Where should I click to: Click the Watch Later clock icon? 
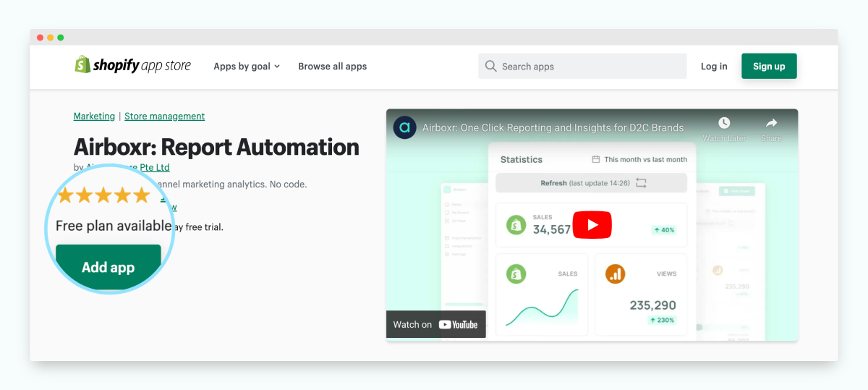pos(724,123)
